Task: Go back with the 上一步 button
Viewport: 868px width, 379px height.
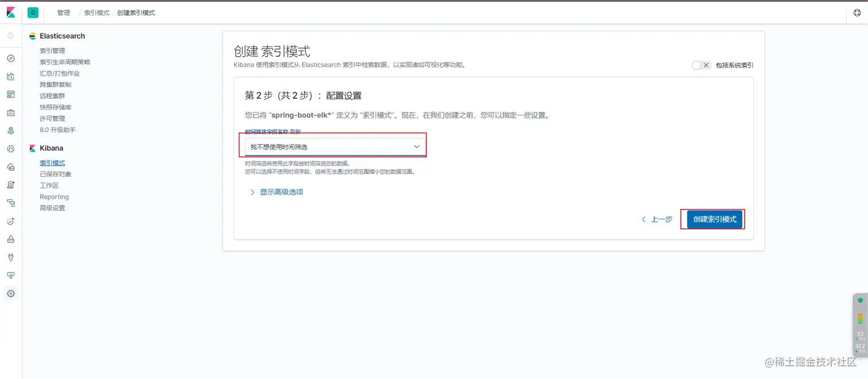Action: pos(657,219)
